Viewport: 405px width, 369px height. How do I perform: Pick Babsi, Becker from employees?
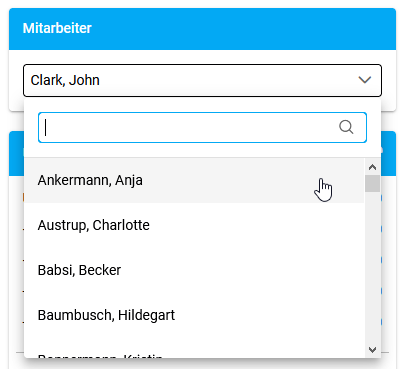click(x=194, y=270)
